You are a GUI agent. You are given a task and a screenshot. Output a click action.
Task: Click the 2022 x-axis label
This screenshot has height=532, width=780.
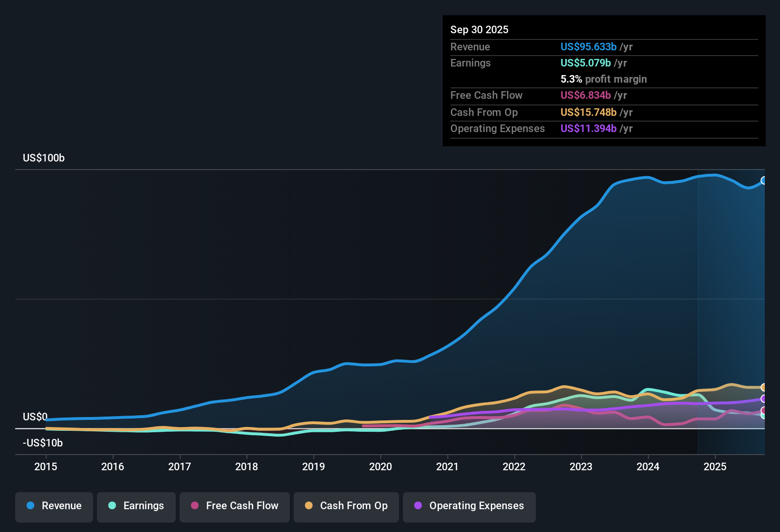point(514,467)
